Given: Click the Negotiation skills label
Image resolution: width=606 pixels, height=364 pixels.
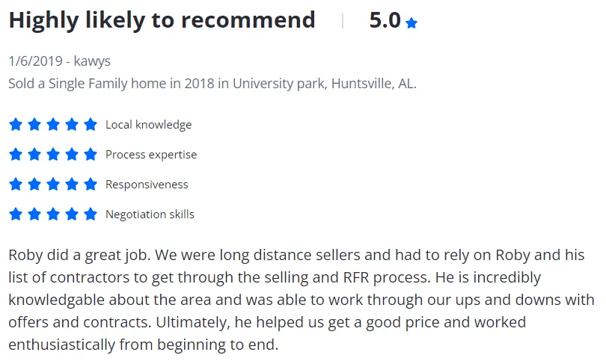Looking at the screenshot, I should click(x=150, y=214).
